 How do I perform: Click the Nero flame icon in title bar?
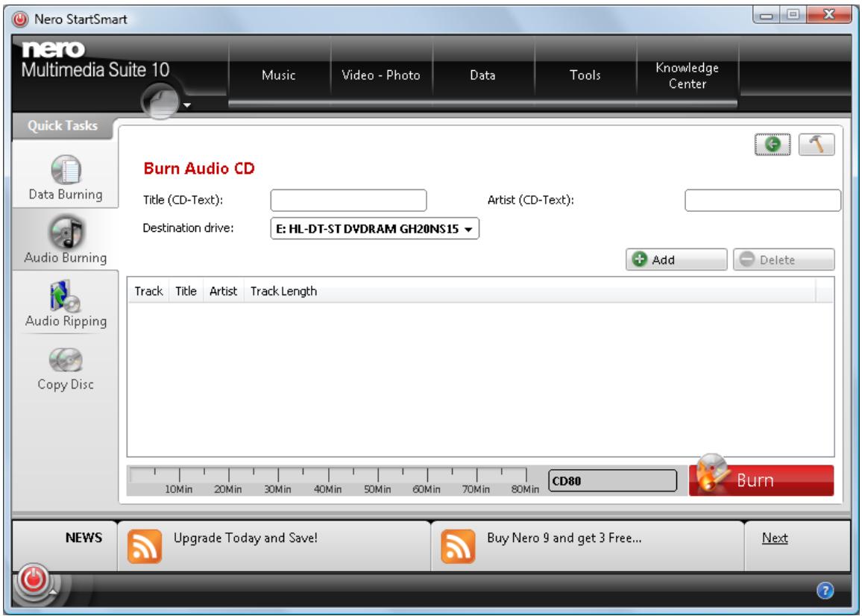(21, 19)
